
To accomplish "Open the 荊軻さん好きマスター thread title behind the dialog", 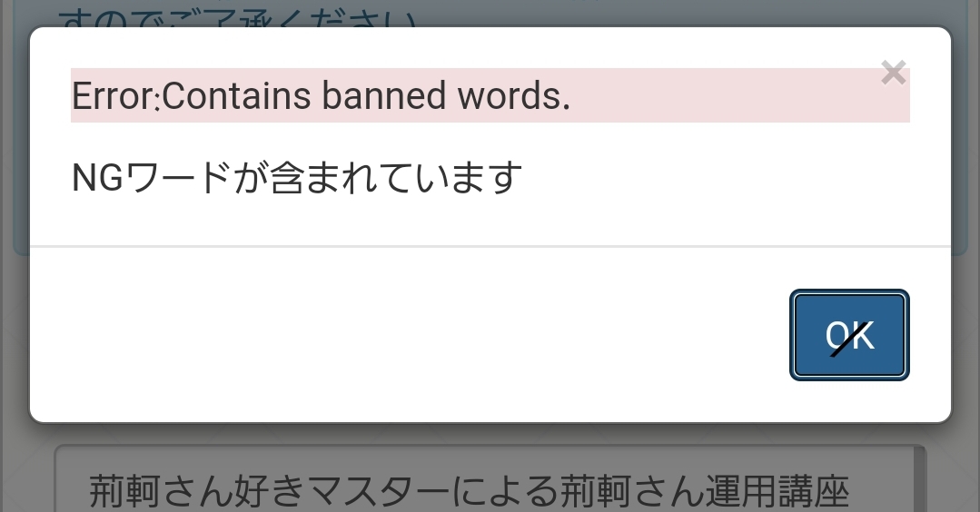I will pyautogui.click(x=469, y=492).
